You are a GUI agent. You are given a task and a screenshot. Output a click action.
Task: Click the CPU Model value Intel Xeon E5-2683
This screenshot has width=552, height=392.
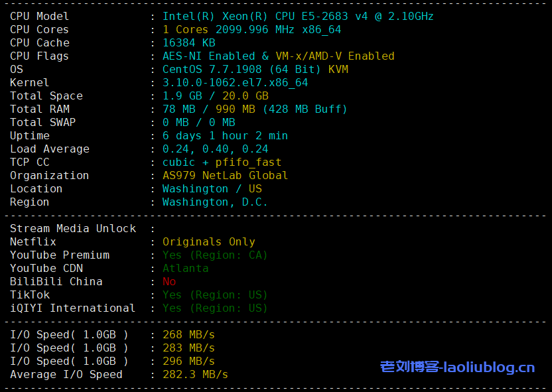(x=298, y=16)
